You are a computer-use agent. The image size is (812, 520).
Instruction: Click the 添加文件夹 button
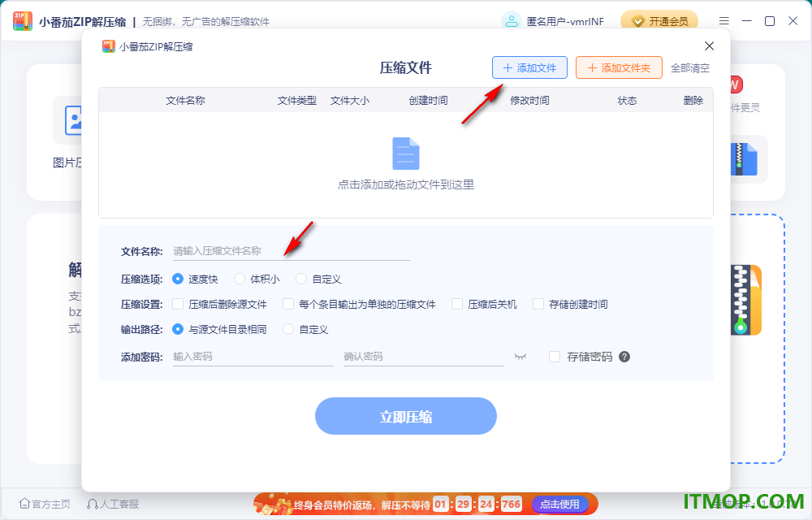click(619, 68)
